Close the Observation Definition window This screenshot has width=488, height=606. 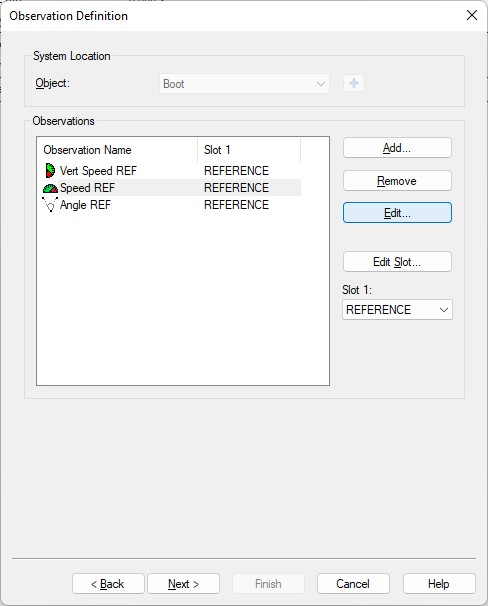click(472, 15)
